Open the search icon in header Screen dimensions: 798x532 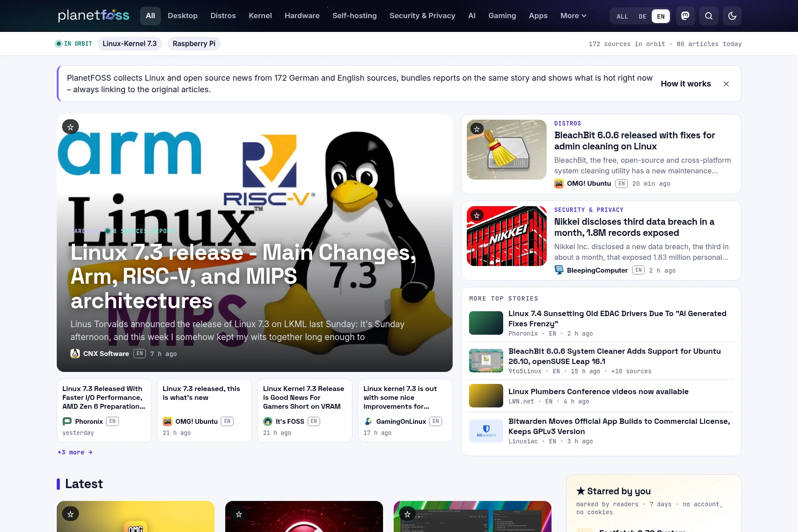tap(709, 16)
